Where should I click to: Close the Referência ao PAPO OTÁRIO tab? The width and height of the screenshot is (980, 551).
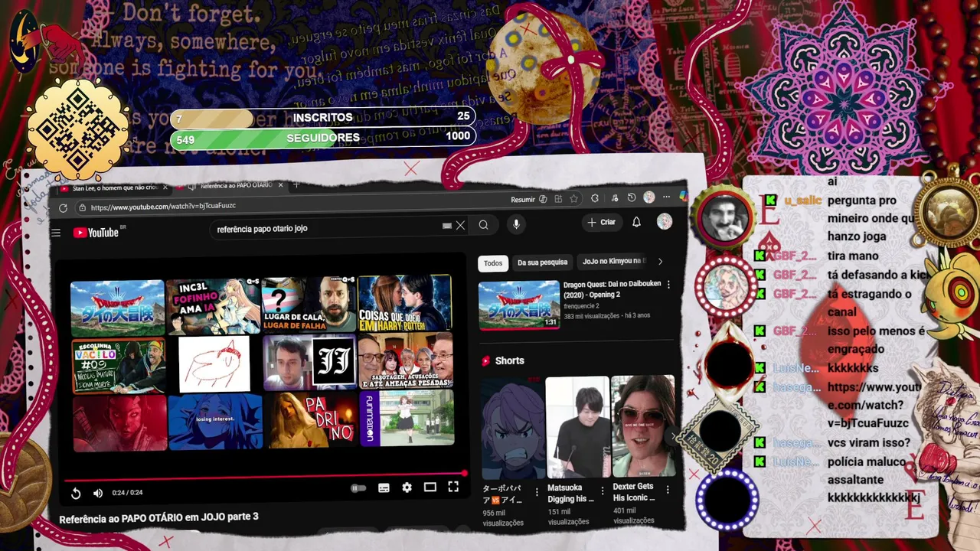coord(280,185)
